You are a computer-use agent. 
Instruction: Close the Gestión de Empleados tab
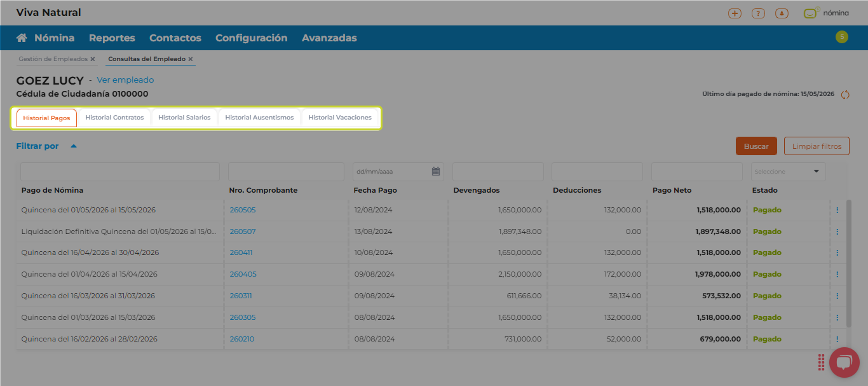[92, 59]
